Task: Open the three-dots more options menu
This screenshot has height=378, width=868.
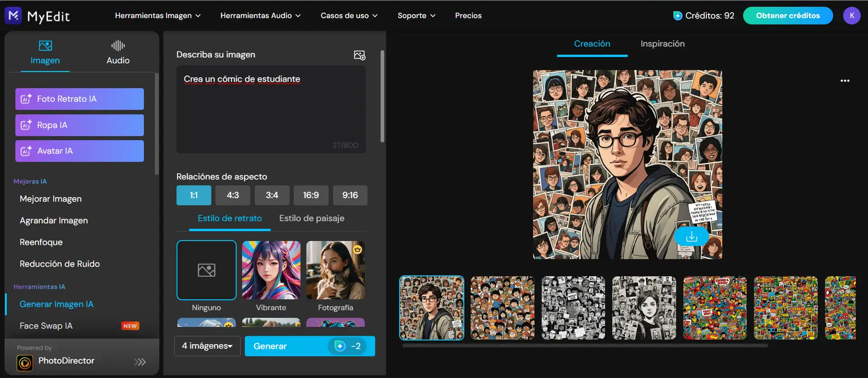Action: [x=845, y=81]
